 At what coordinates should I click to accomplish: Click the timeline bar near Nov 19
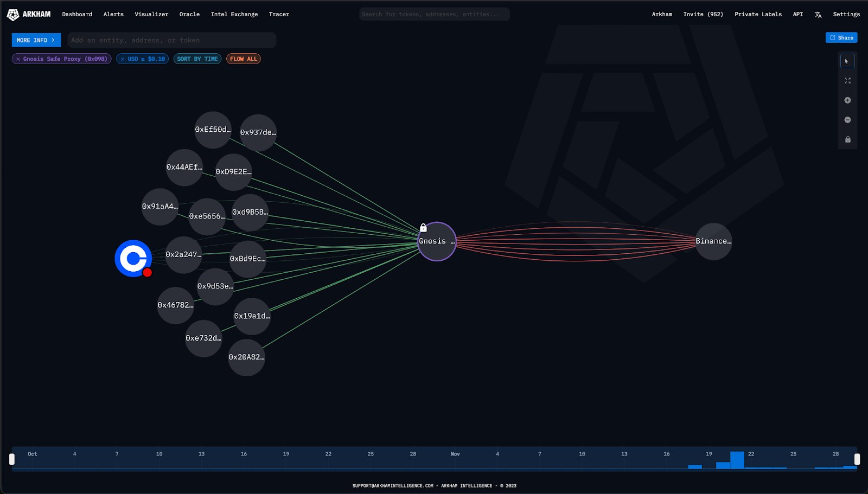coord(695,466)
